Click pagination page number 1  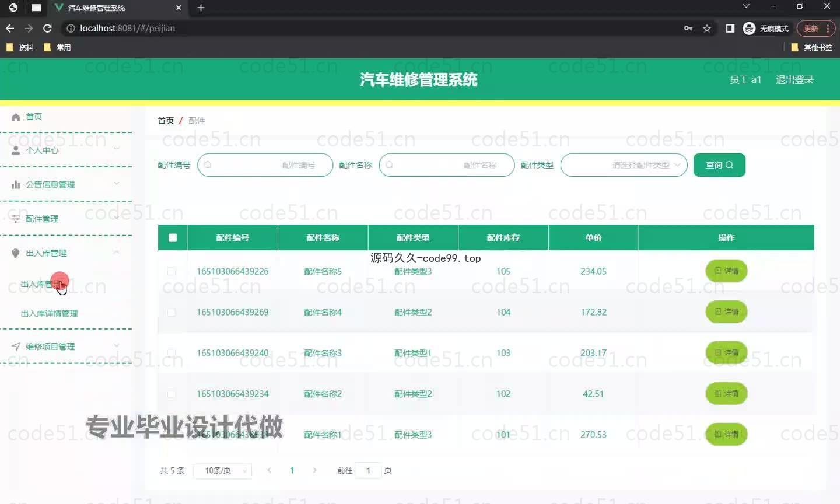[292, 470]
